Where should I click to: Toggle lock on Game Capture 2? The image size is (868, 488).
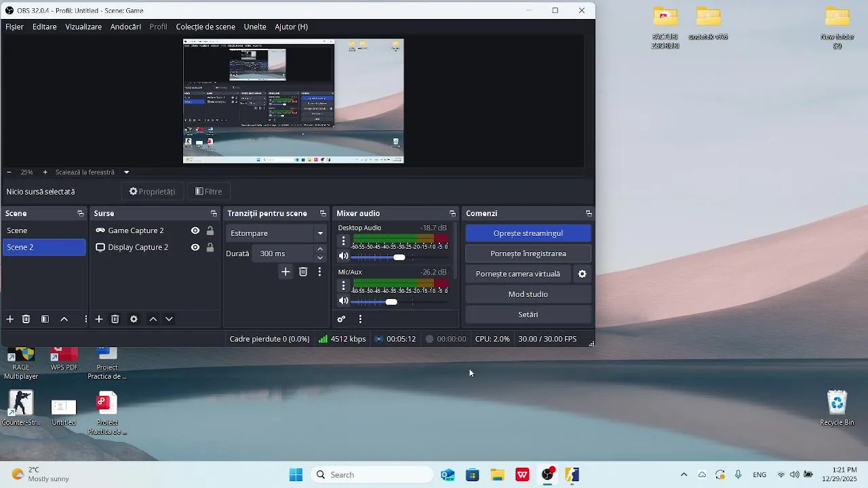tap(210, 230)
